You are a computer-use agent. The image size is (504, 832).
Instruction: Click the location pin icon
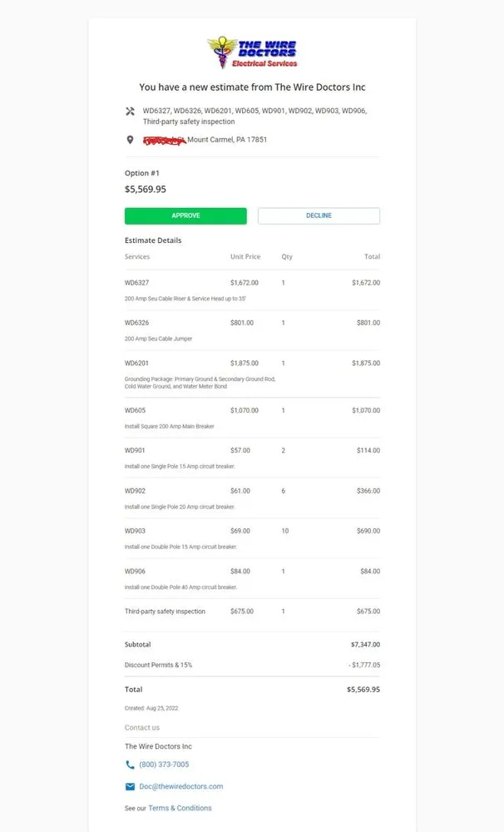coord(130,140)
